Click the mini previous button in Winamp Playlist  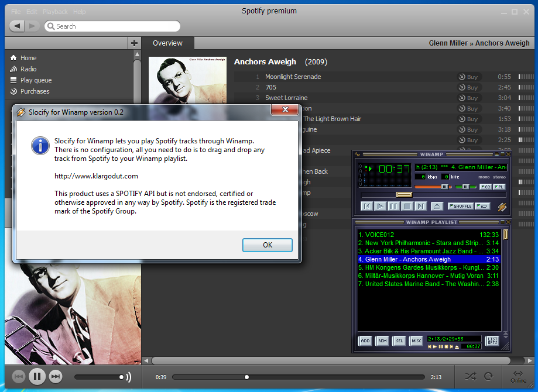[430, 347]
